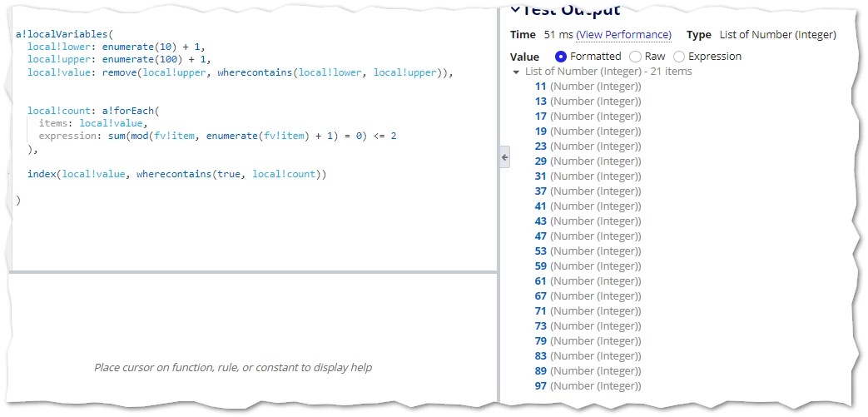Click the value 23 in the output list
This screenshot has height=417, width=868.
tap(540, 146)
